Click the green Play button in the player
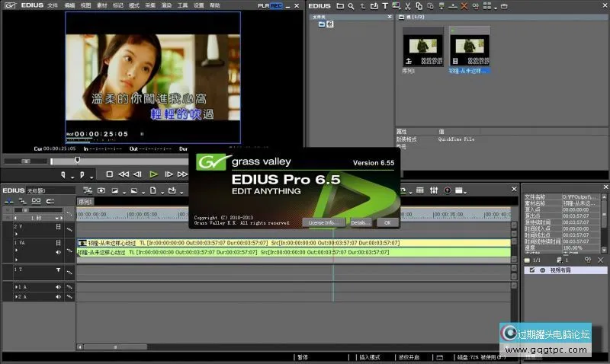The image size is (610, 364). pos(153,174)
